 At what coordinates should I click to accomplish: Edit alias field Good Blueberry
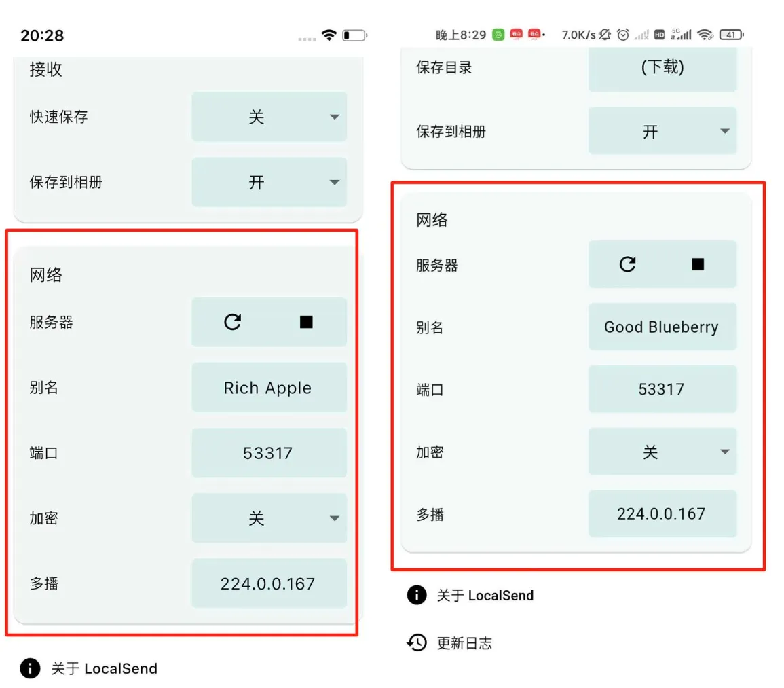[x=662, y=327]
